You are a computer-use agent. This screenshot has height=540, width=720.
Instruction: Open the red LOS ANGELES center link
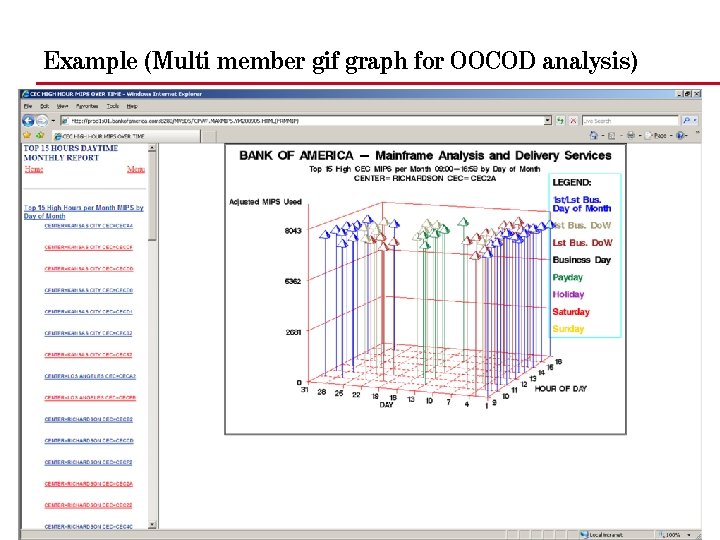[x=90, y=398]
